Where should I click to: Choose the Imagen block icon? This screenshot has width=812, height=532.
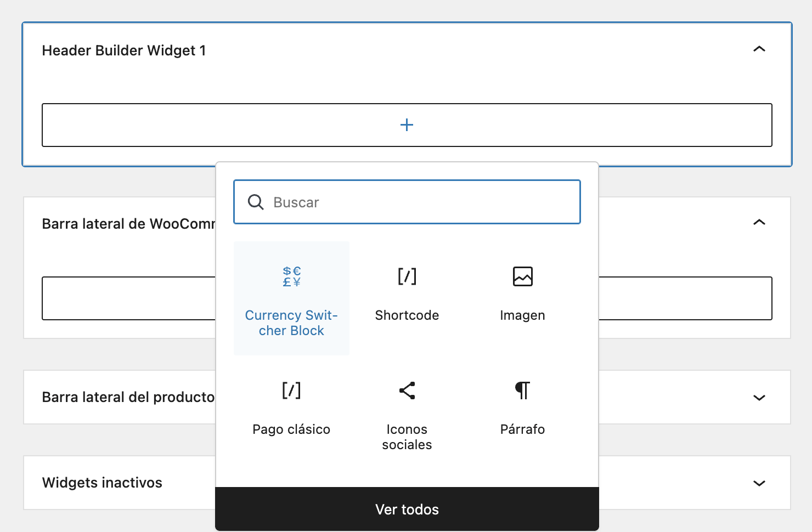522,276
